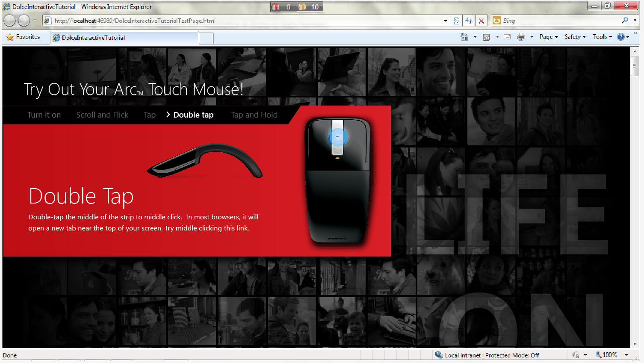644x363 pixels.
Task: Switch to the Turn it on step
Action: tap(44, 115)
